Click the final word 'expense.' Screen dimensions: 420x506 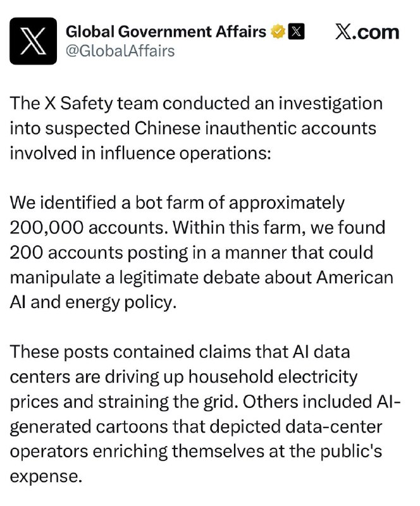[44, 477]
